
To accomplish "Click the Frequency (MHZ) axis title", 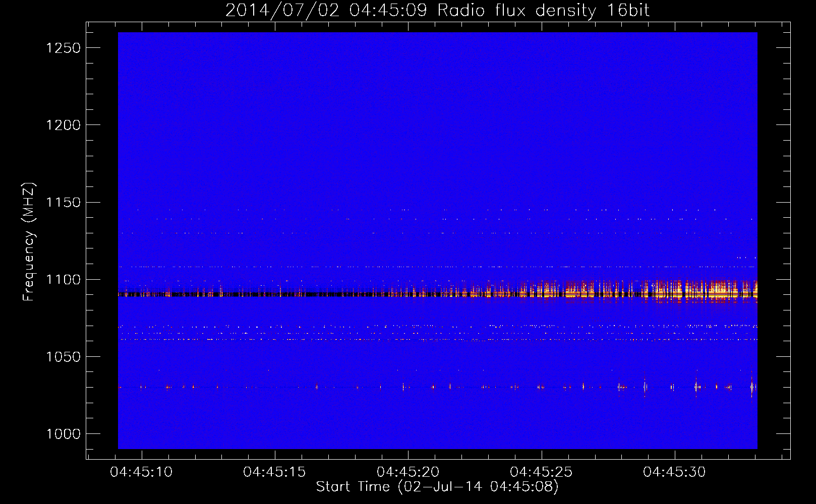I will pos(29,241).
